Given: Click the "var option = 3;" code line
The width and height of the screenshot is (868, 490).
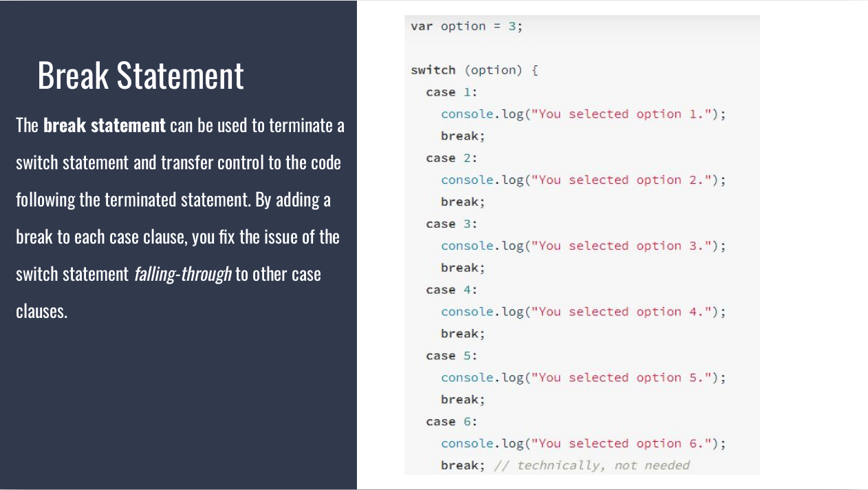Looking at the screenshot, I should pos(466,26).
